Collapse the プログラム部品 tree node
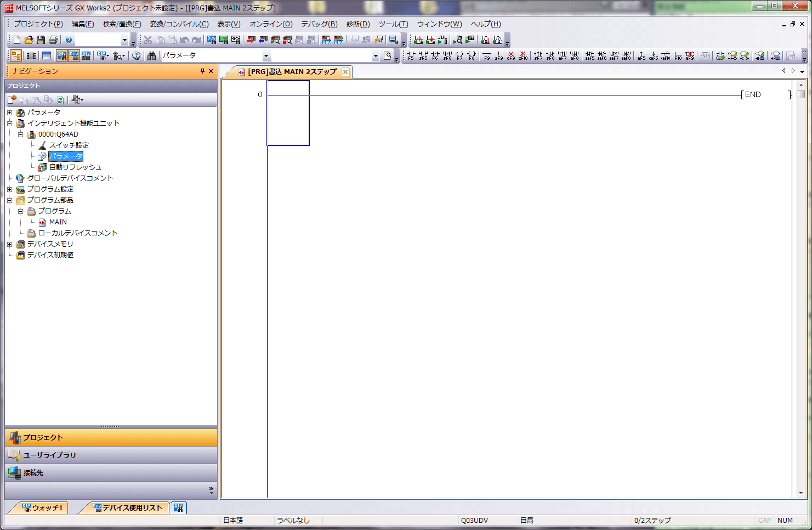This screenshot has width=812, height=530. click(x=9, y=200)
